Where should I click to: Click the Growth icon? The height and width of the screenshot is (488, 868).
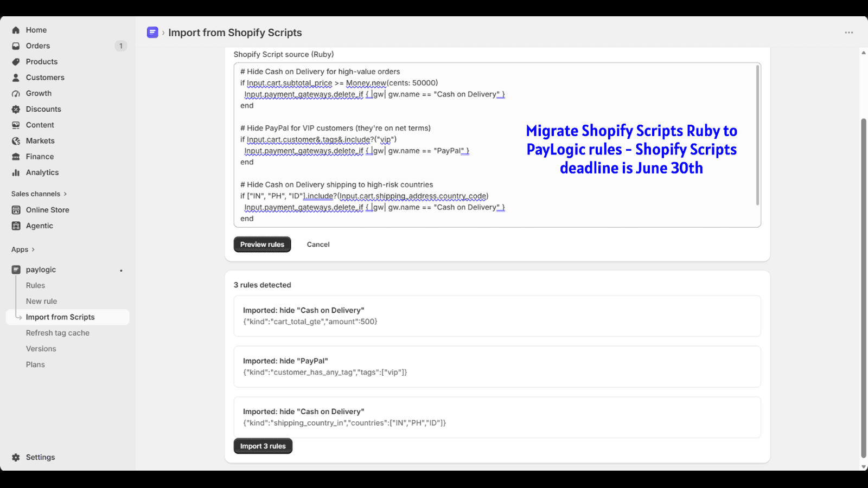(x=16, y=93)
